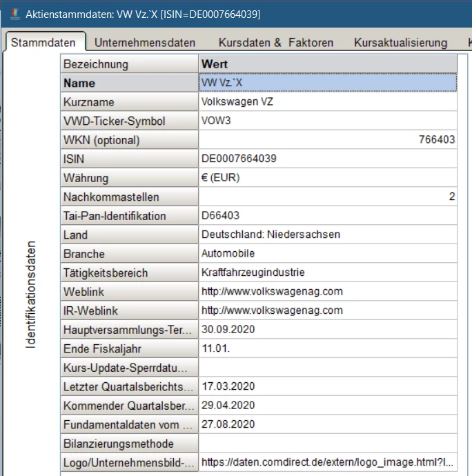Select the Währung row label
This screenshot has height=476, width=472.
[130, 178]
